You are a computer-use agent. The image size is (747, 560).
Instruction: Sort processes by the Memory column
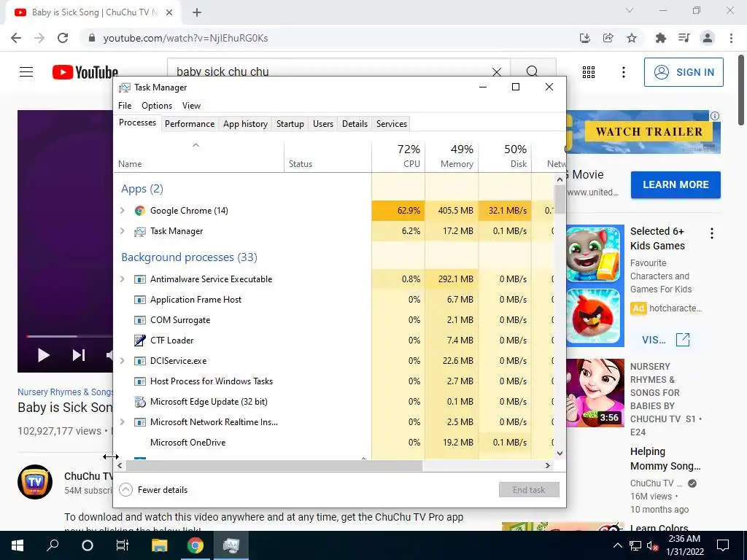click(x=452, y=156)
